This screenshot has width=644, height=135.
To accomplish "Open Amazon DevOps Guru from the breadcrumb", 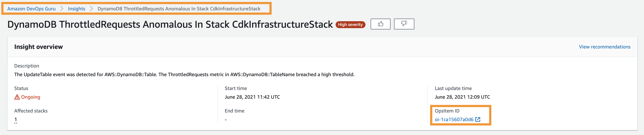I will tap(32, 8).
